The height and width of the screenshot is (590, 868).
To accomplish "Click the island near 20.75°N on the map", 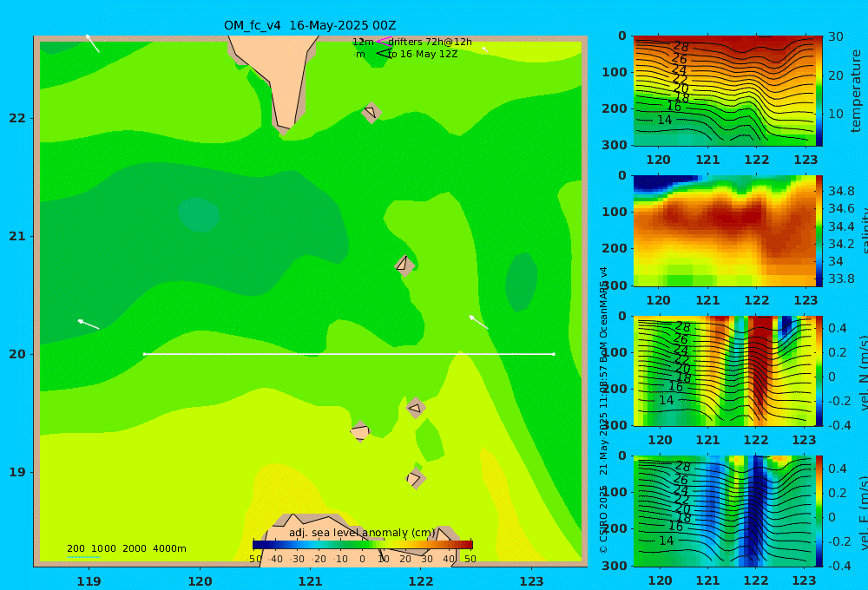I will (x=404, y=265).
